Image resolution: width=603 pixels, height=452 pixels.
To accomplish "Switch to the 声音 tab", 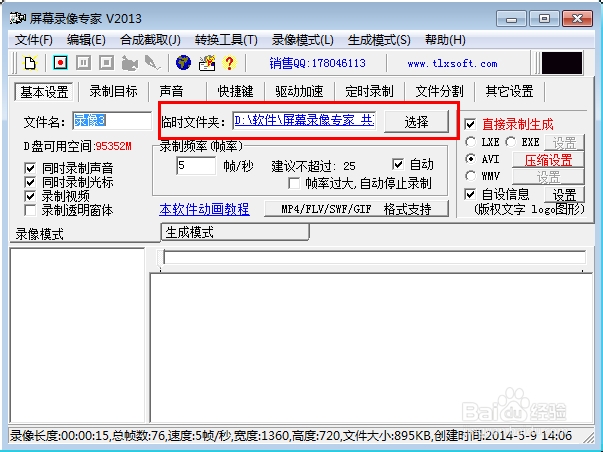I will pos(172,92).
